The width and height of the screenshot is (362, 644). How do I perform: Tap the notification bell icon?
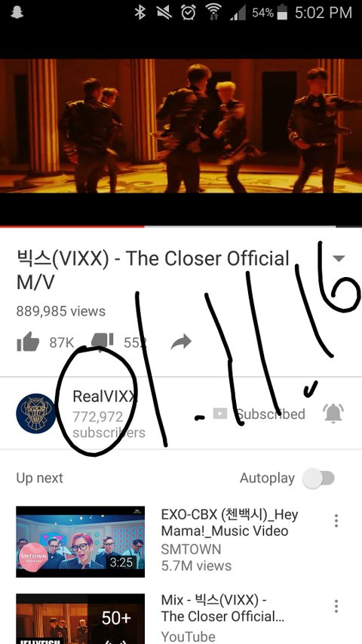pyautogui.click(x=333, y=414)
